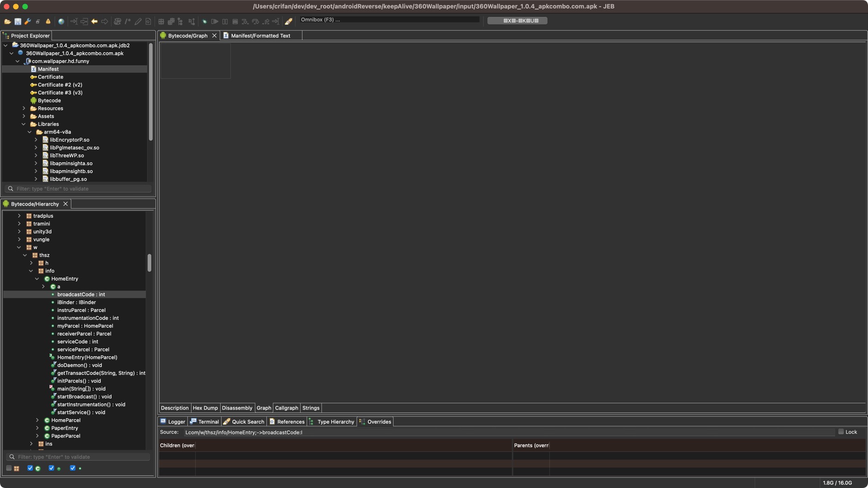
Task: Expand the tradplus package
Action: (x=19, y=216)
